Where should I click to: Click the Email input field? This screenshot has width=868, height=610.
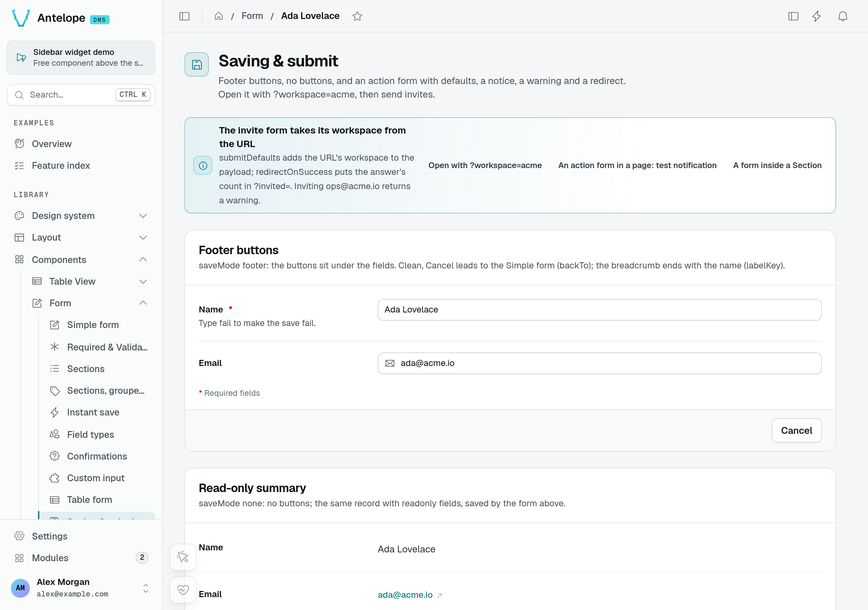[599, 363]
